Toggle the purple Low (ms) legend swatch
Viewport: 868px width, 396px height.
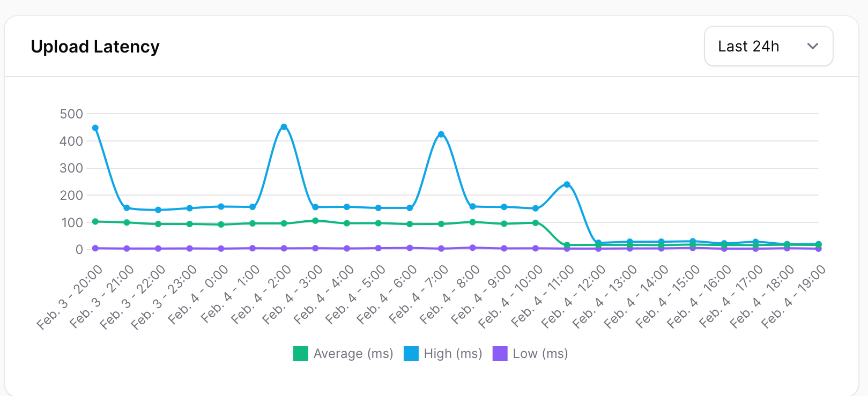coord(500,354)
